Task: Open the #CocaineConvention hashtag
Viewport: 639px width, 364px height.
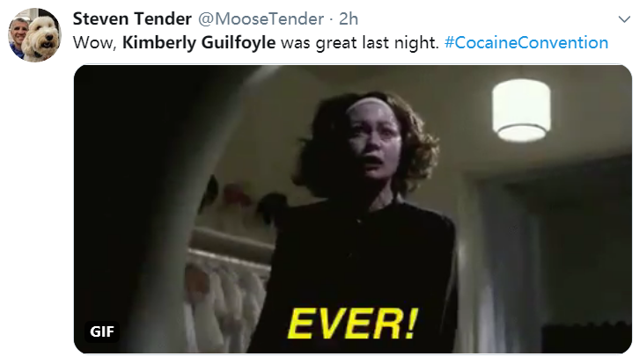Action: click(x=526, y=43)
